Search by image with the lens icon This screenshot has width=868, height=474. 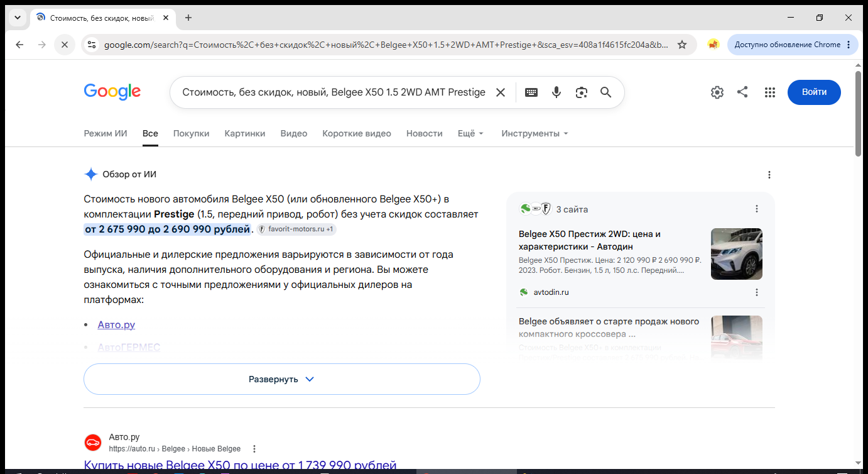tap(582, 92)
